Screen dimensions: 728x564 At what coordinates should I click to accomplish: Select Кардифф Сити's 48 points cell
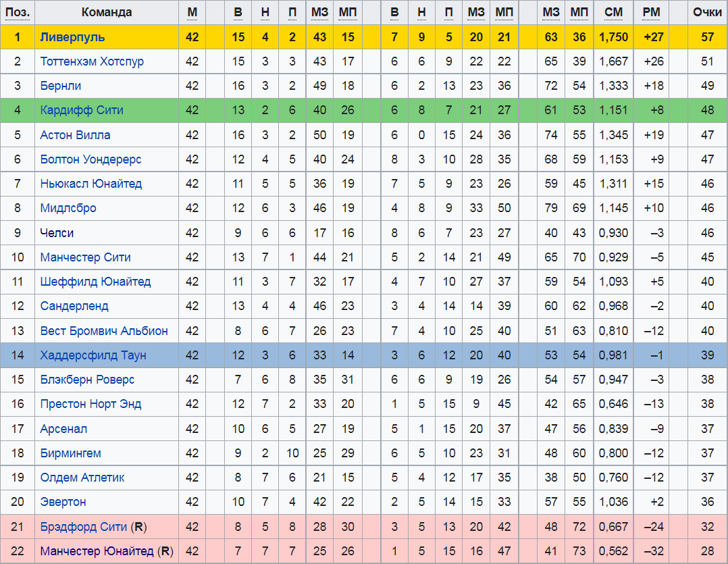coord(708,110)
